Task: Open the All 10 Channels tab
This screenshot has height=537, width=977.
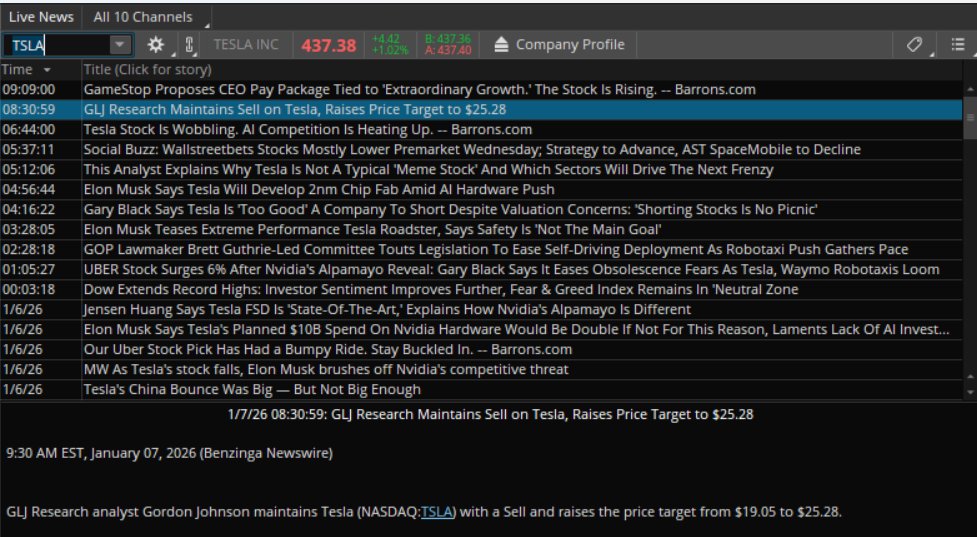Action: pos(143,17)
